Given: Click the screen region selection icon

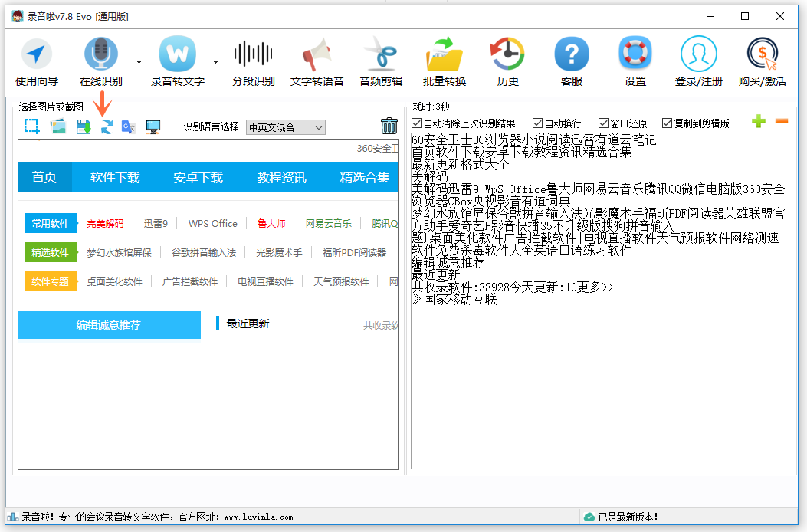Looking at the screenshot, I should [31, 126].
